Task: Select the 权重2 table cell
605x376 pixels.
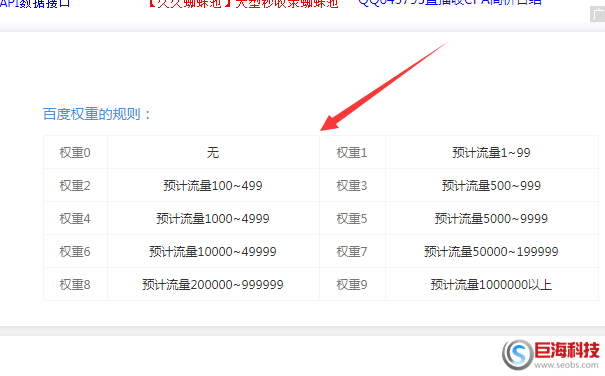Action: [x=75, y=185]
